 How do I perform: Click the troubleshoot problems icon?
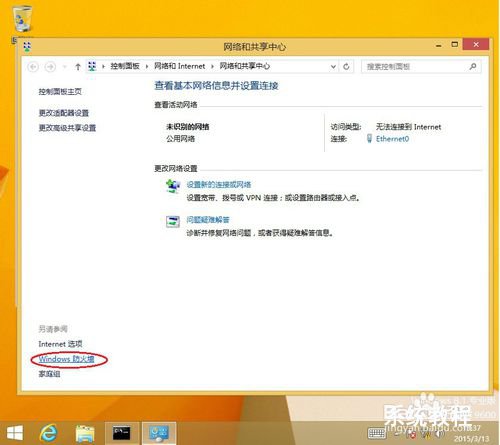pyautogui.click(x=173, y=221)
